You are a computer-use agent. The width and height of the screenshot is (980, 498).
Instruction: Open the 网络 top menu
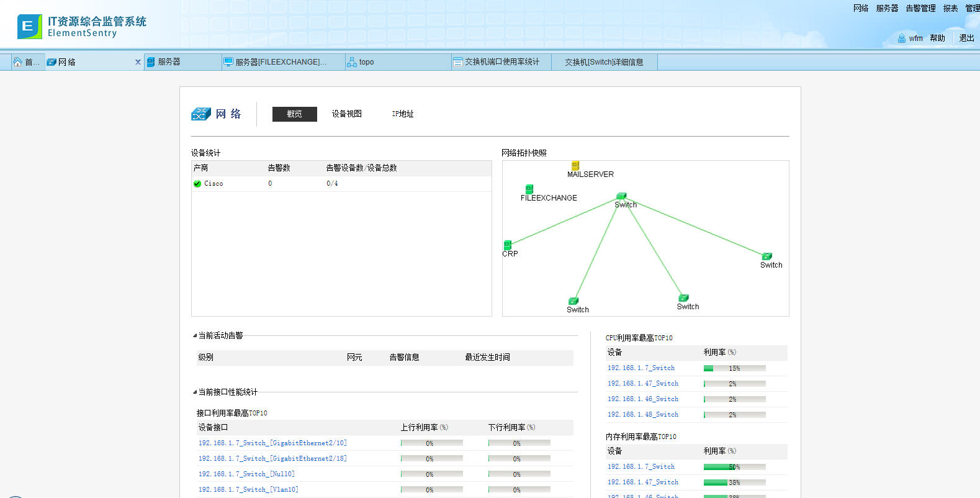tap(861, 8)
